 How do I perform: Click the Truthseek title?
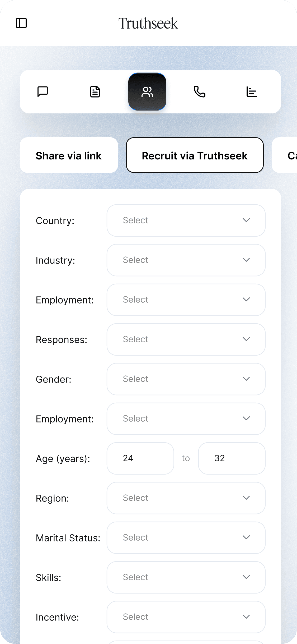(x=148, y=23)
